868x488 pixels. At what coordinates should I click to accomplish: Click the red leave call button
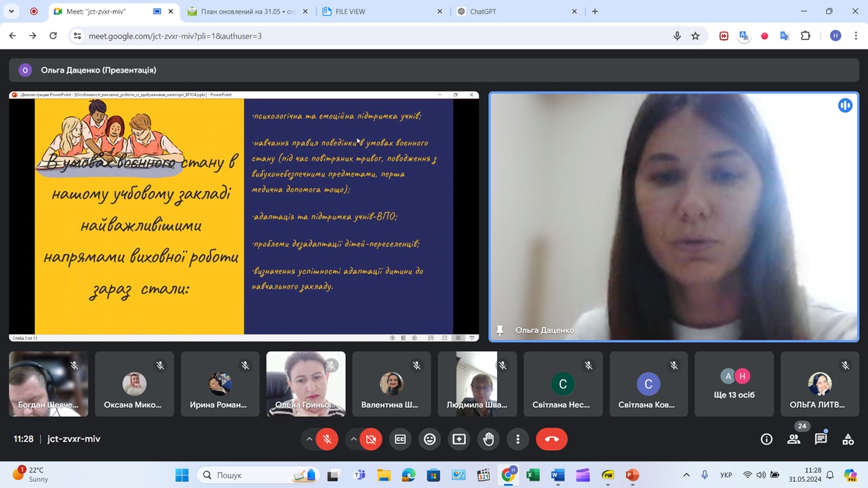[x=551, y=439]
